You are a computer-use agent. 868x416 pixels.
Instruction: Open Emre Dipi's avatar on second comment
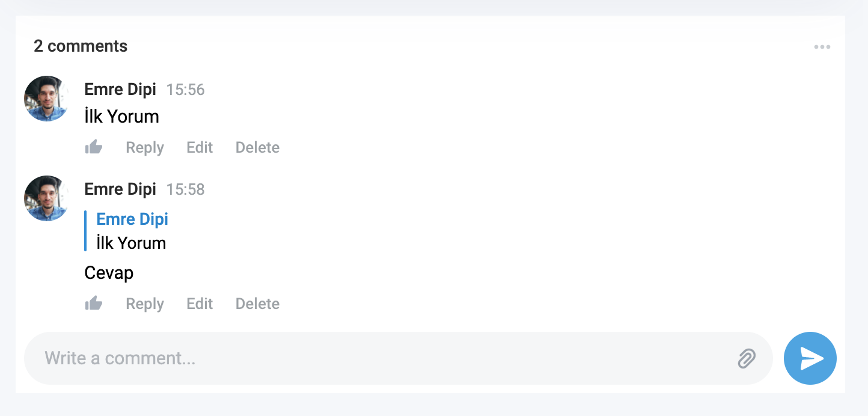pyautogui.click(x=47, y=198)
